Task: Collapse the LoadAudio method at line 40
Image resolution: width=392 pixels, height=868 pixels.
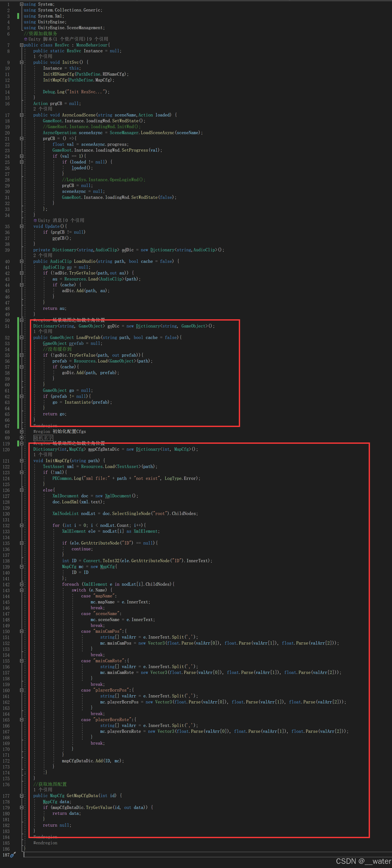Action: (x=21, y=261)
